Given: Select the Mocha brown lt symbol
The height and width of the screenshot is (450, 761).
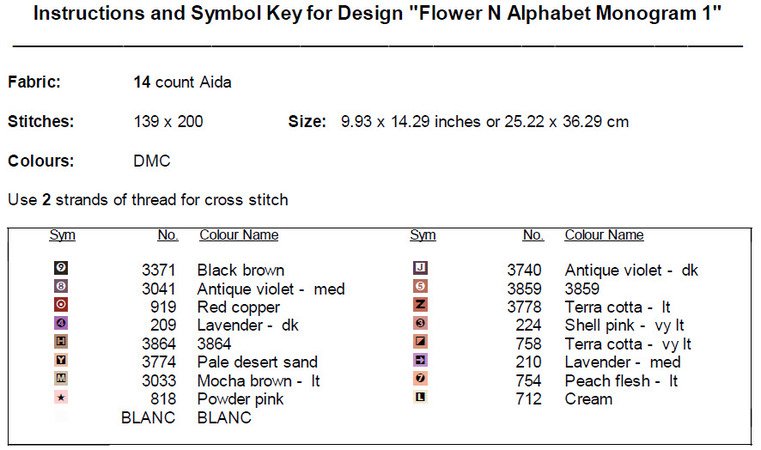Looking at the screenshot, I should 61,380.
